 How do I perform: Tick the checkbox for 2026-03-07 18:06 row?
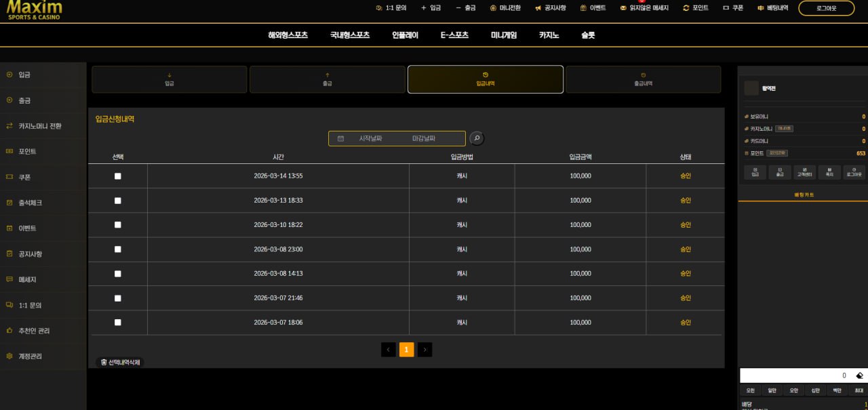coord(118,323)
